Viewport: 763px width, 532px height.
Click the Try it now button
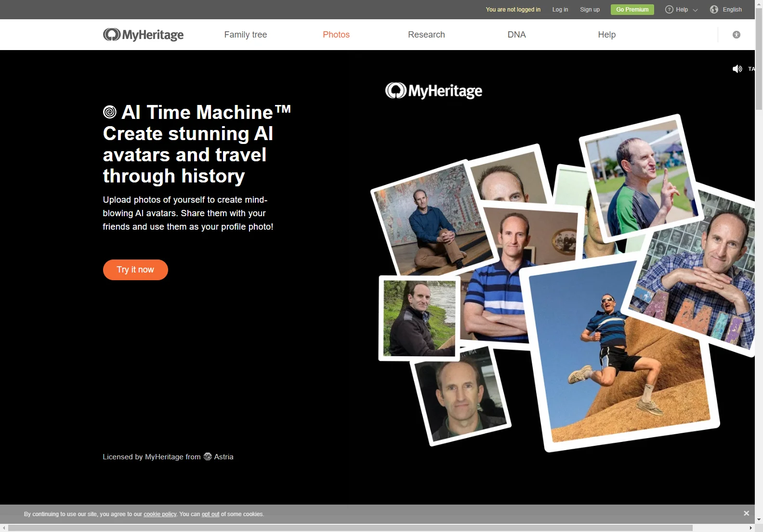pyautogui.click(x=135, y=270)
